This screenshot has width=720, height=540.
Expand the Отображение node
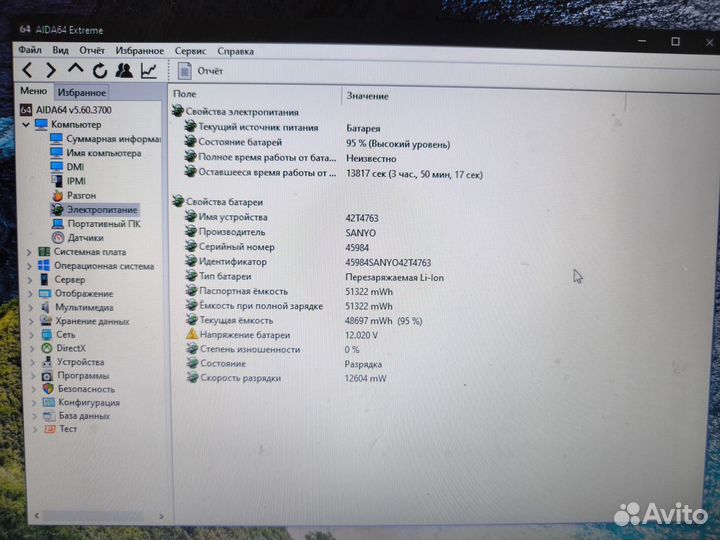tap(31, 293)
